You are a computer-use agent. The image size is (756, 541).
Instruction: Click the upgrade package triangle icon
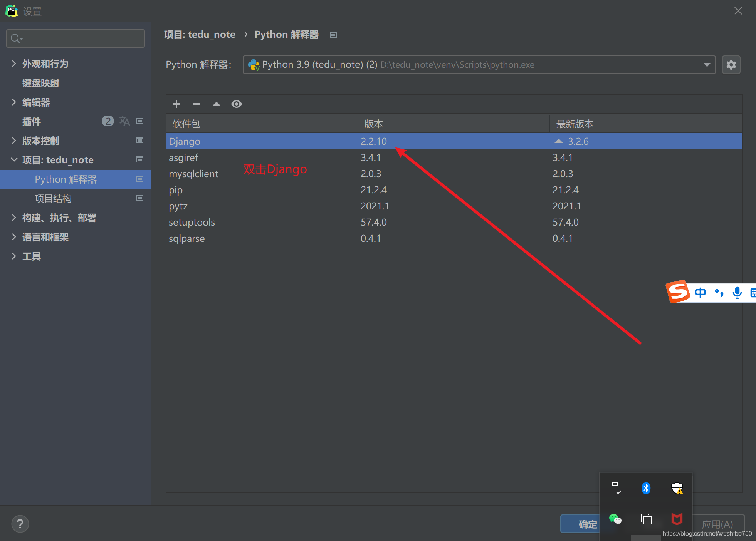click(x=217, y=104)
